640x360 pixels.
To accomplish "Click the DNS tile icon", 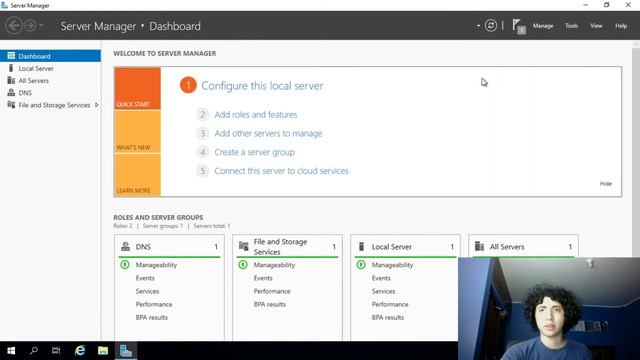I will click(x=125, y=247).
